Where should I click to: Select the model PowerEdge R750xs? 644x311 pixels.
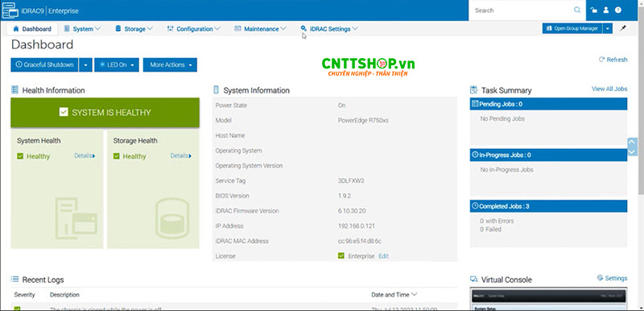(x=363, y=120)
